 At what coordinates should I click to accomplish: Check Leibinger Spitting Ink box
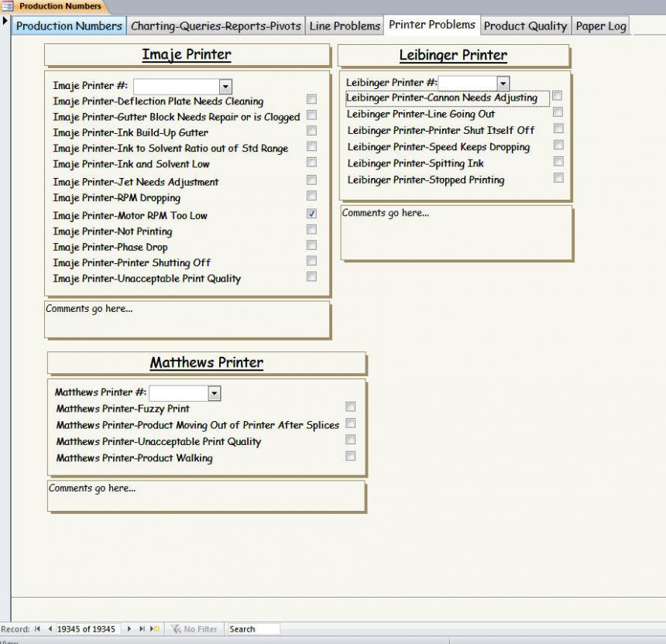[558, 161]
